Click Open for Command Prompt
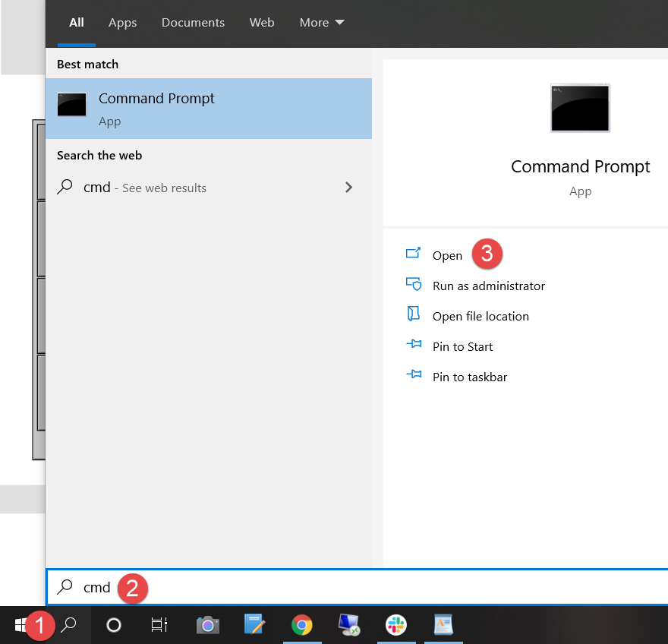 [x=447, y=256]
